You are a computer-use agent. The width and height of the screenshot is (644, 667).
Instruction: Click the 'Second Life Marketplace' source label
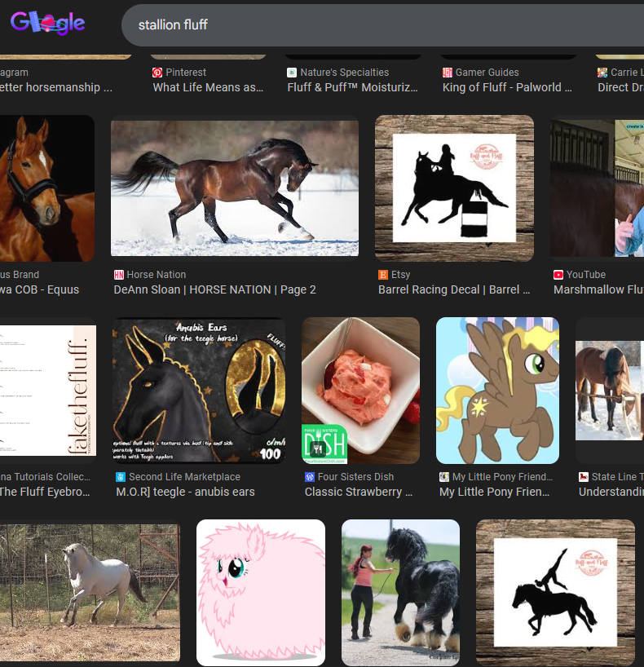click(x=184, y=477)
